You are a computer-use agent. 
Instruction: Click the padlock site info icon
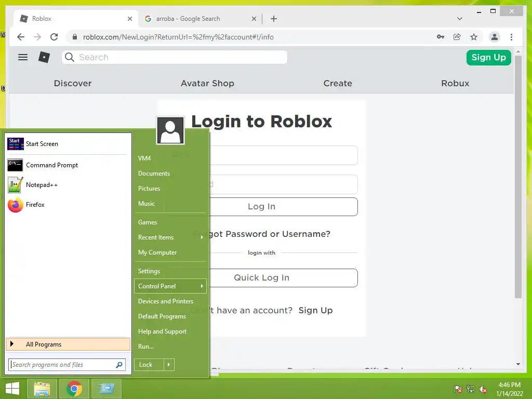(x=75, y=37)
